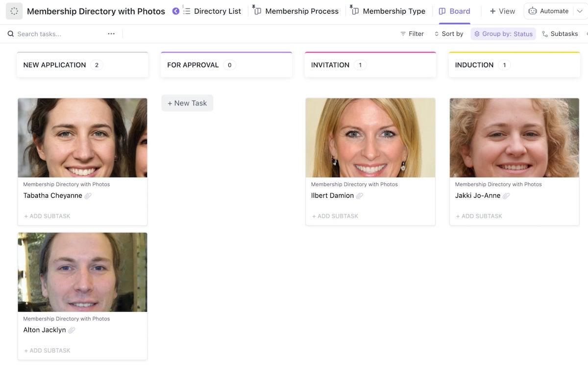Click attachment paperclip on Tabatha Cheyanne

88,196
